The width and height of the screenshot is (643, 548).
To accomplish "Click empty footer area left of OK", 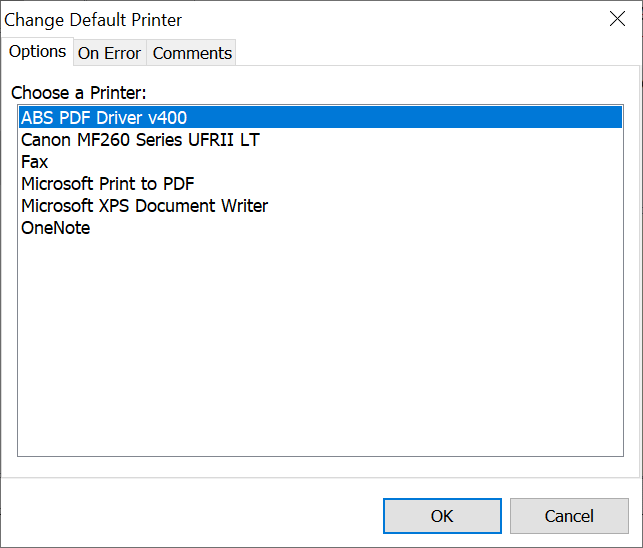I will point(190,516).
